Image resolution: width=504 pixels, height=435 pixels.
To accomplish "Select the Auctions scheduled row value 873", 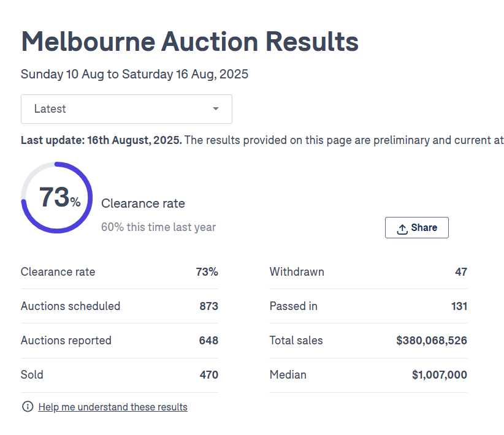I will (x=208, y=306).
